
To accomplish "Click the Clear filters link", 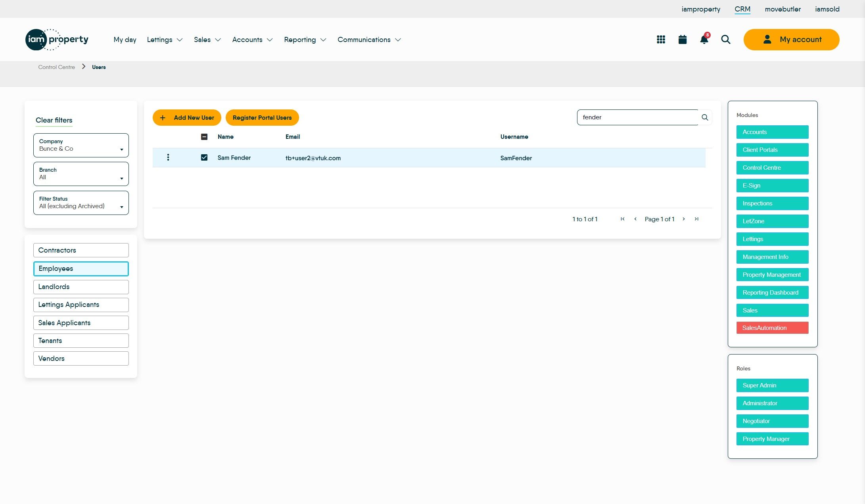I will [54, 120].
